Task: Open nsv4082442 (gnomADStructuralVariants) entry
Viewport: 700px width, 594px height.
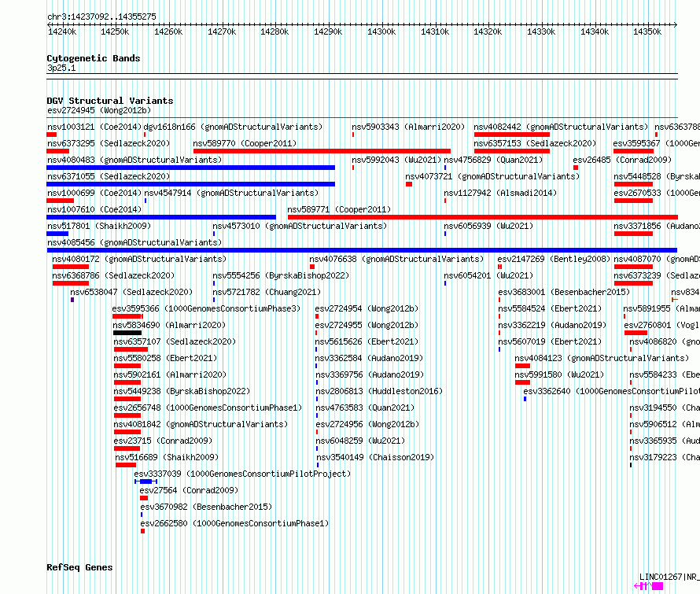Action: 561,127
